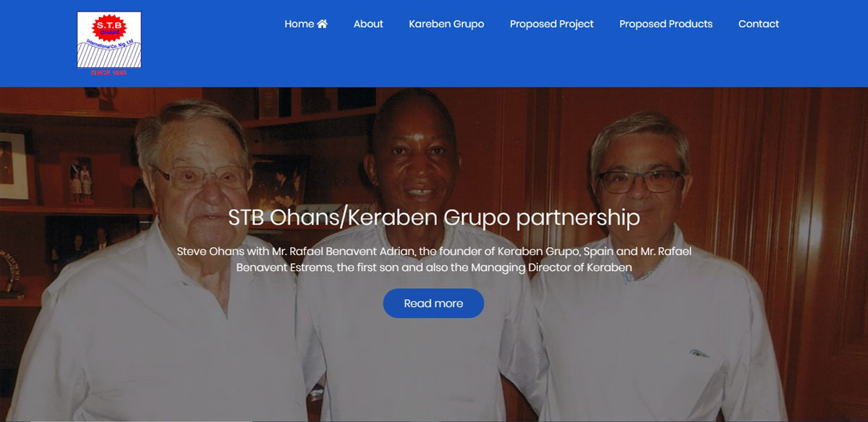This screenshot has width=868, height=422.
Task: Click the SINCE 1993 text under the logo
Action: click(x=109, y=72)
